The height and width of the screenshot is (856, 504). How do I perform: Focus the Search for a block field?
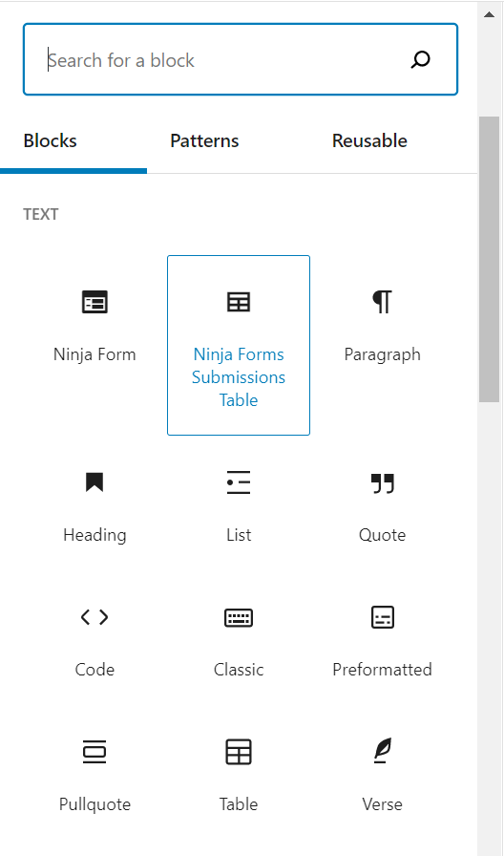(240, 59)
